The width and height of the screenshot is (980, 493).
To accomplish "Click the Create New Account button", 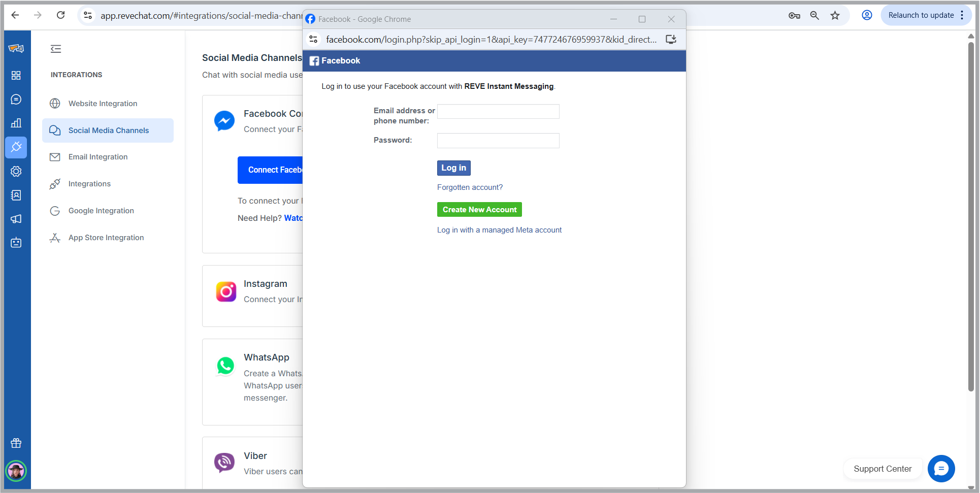I will coord(479,210).
